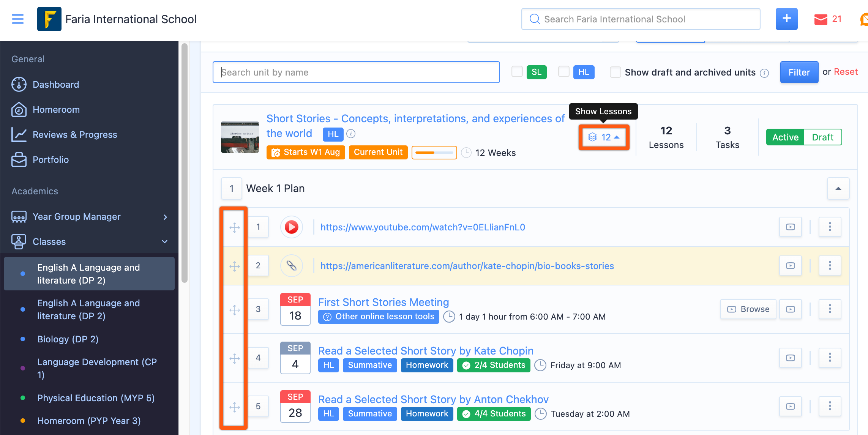The image size is (868, 435).
Task: Enable the SL filter checkbox
Action: [x=517, y=72]
